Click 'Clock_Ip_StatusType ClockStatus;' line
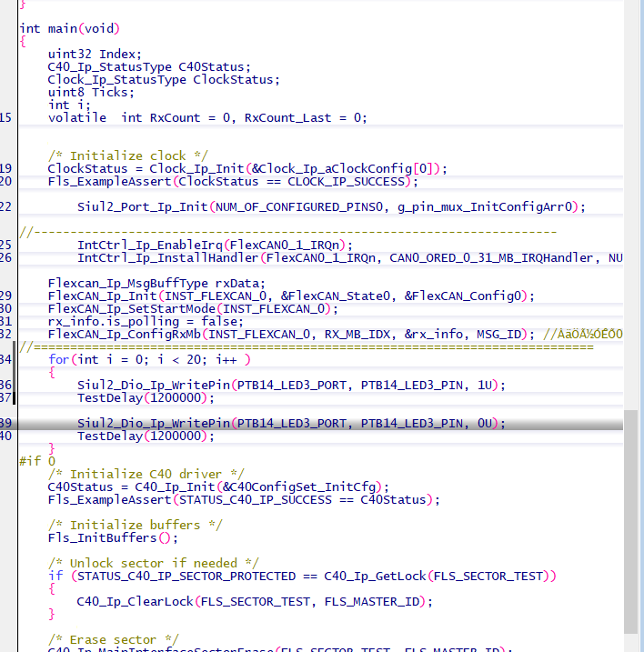 (164, 79)
